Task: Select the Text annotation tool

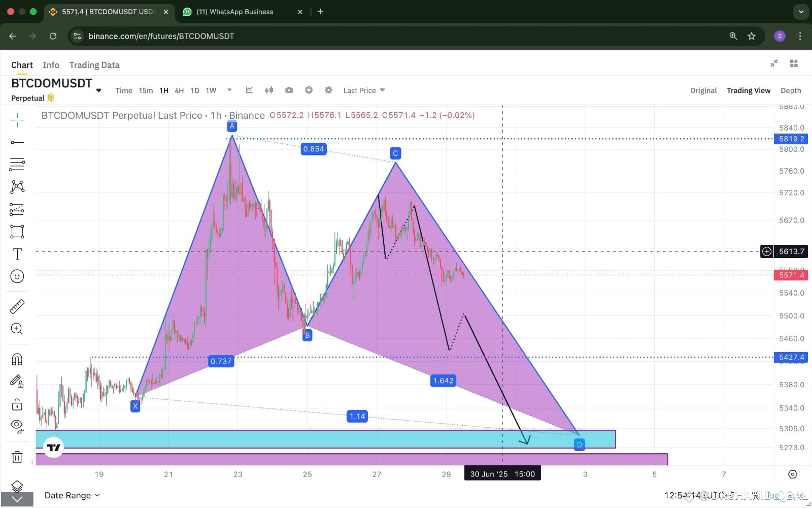Action: 17,253
